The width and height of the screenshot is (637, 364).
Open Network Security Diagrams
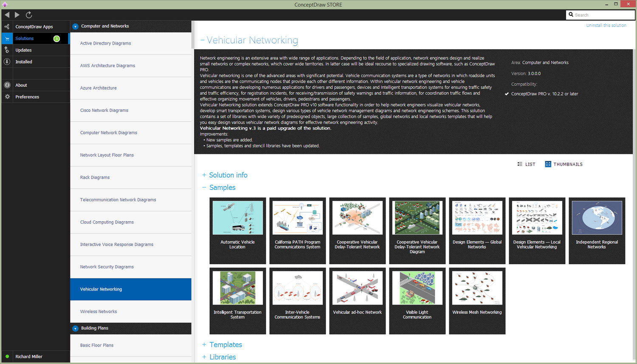coord(131,267)
